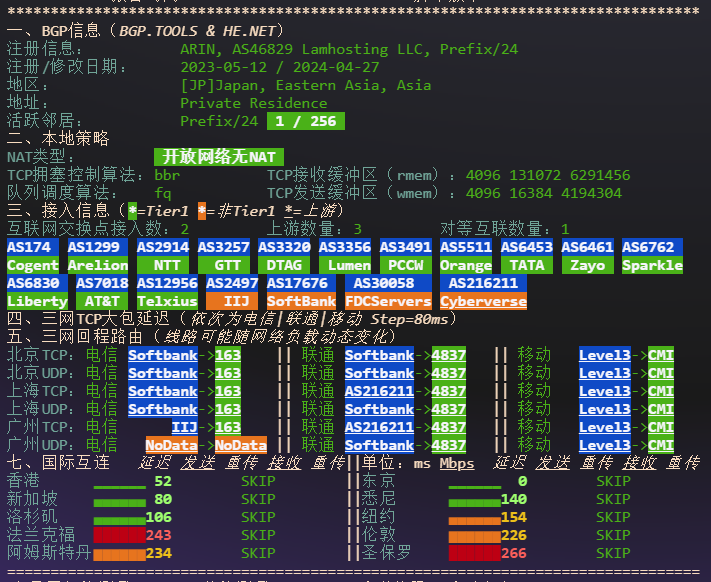Select the text "ARIN, AS46829 Lamhosting LLC, Prefix/24"

point(349,49)
